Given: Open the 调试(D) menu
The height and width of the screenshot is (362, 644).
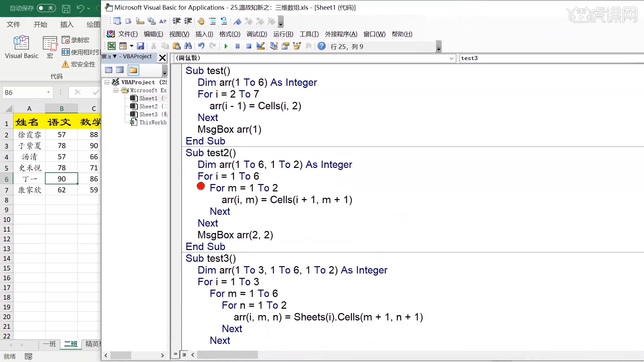Looking at the screenshot, I should [257, 34].
